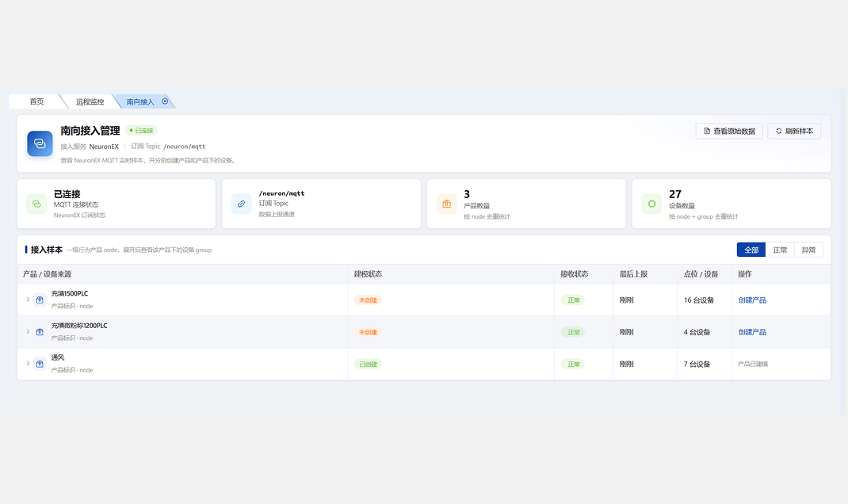Viewport: 848px width, 504px height.
Task: Click the /neuron/mqtt topic value on card
Action: coord(282,193)
